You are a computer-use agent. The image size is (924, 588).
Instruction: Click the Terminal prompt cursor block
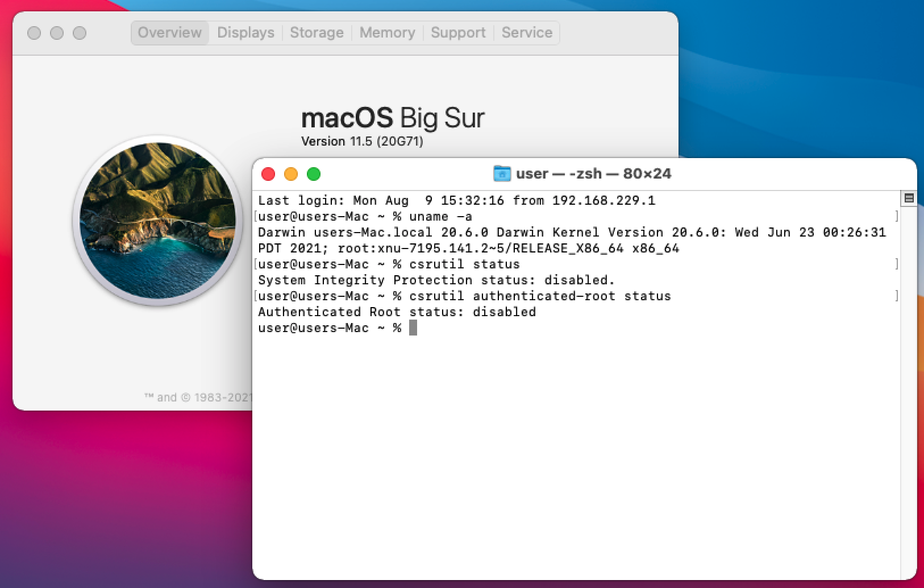tap(413, 328)
